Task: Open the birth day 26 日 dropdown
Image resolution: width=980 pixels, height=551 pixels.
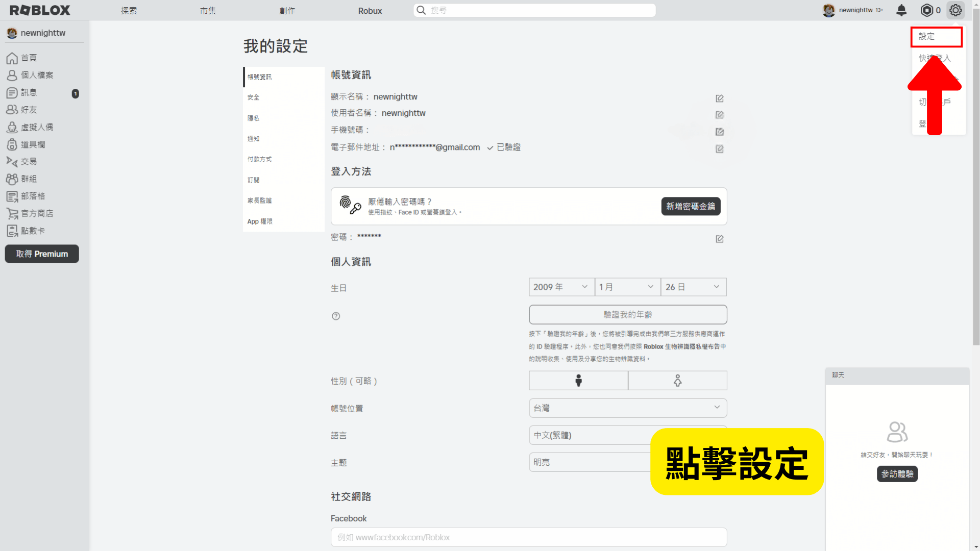Action: coord(694,287)
